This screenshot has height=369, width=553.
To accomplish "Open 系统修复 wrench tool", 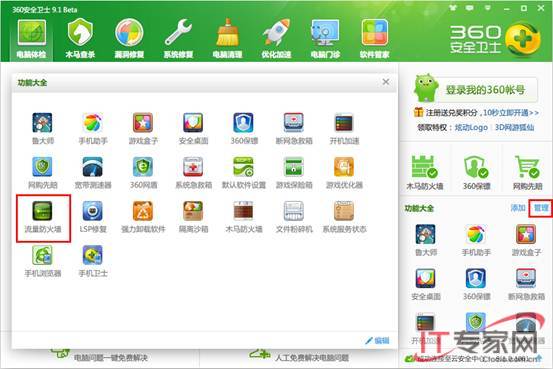I will pos(178,39).
